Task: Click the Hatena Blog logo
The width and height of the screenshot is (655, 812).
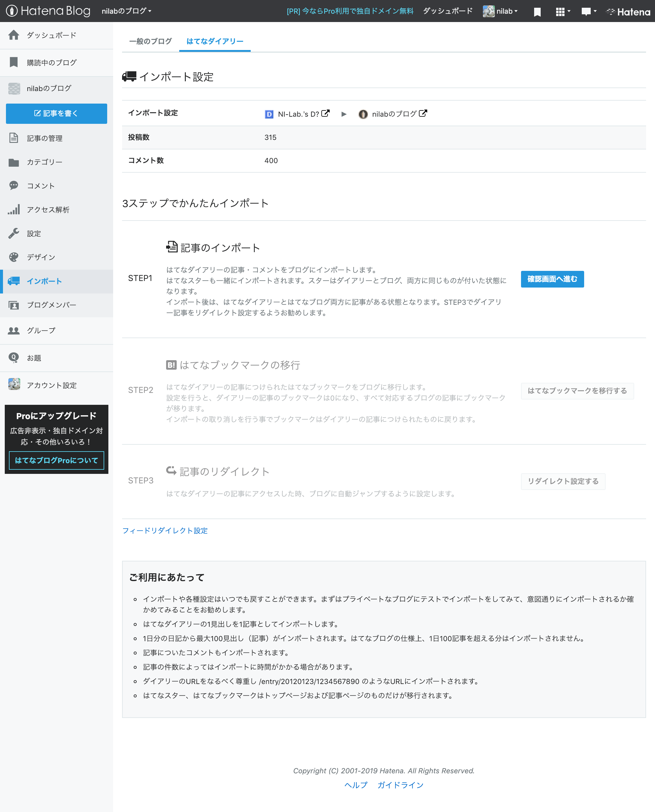Action: tap(48, 11)
